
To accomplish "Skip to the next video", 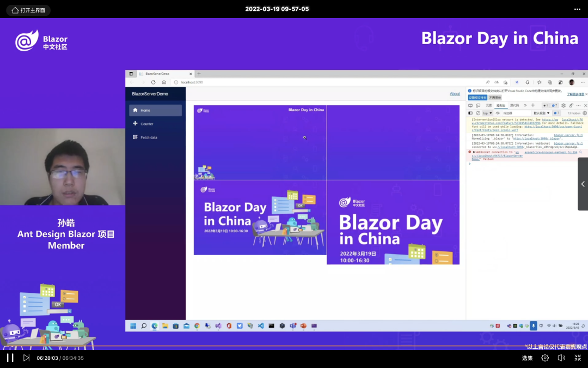I will 26,358.
